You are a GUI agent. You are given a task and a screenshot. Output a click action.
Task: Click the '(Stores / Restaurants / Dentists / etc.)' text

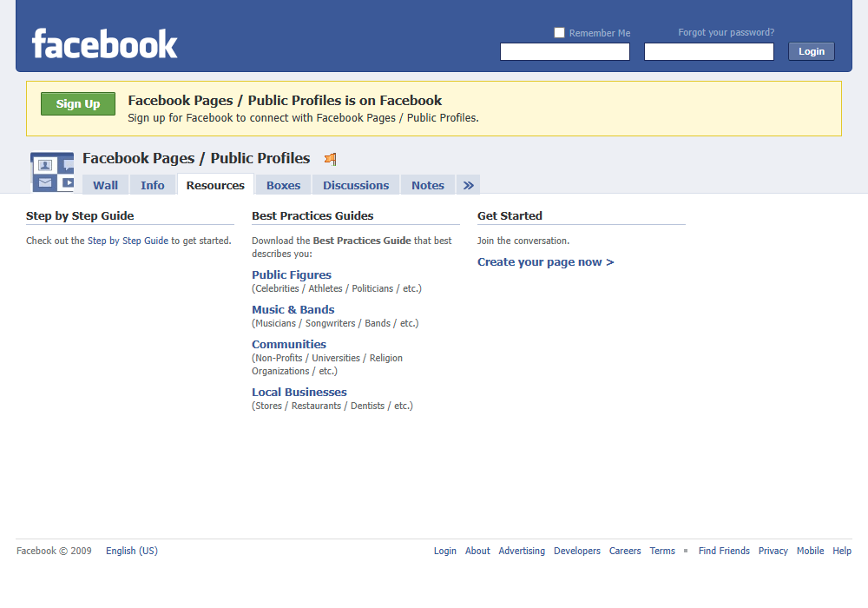pos(332,406)
